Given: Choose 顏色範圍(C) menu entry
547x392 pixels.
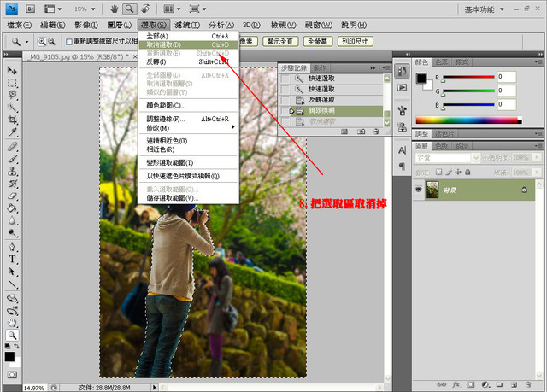Looking at the screenshot, I should (x=188, y=106).
